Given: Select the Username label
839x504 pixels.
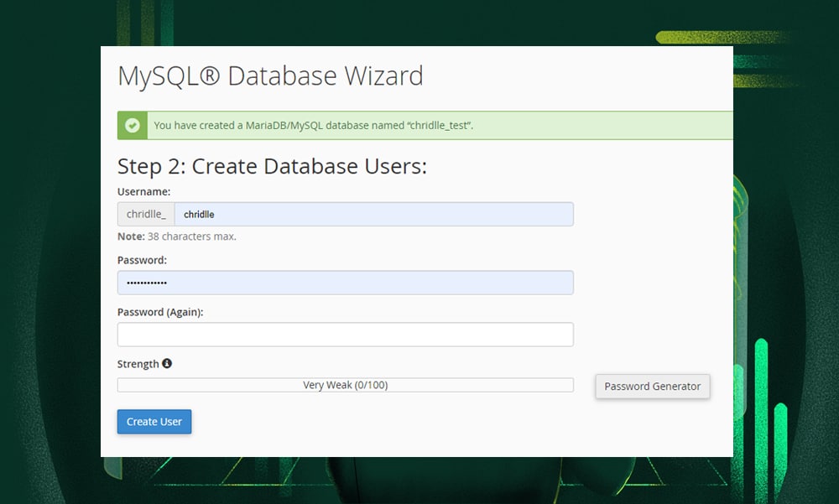Looking at the screenshot, I should (143, 191).
